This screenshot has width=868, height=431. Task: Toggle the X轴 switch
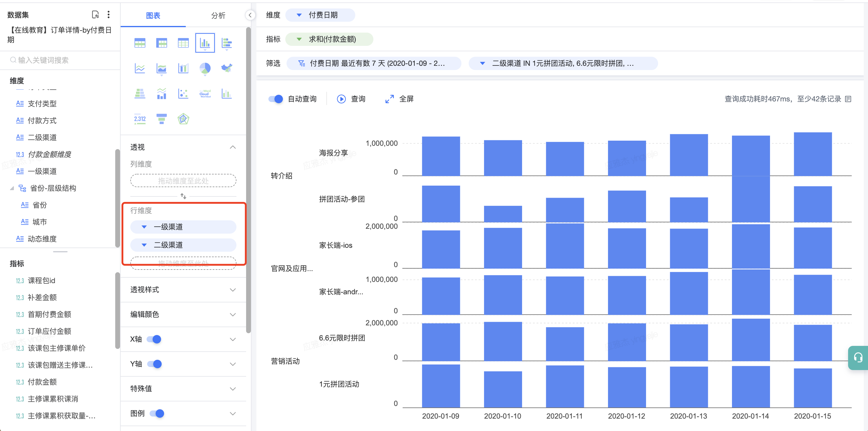click(x=154, y=339)
